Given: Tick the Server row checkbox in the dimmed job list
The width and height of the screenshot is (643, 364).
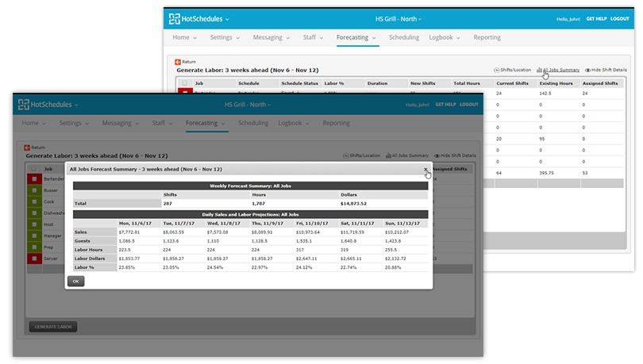Looking at the screenshot, I should (x=34, y=259).
